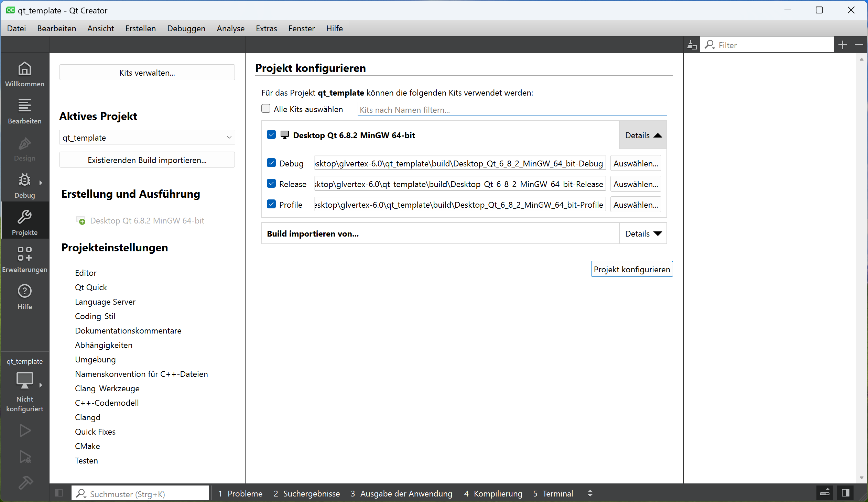The image size is (868, 502).
Task: Switch to Debug mode in sidebar
Action: tap(24, 185)
